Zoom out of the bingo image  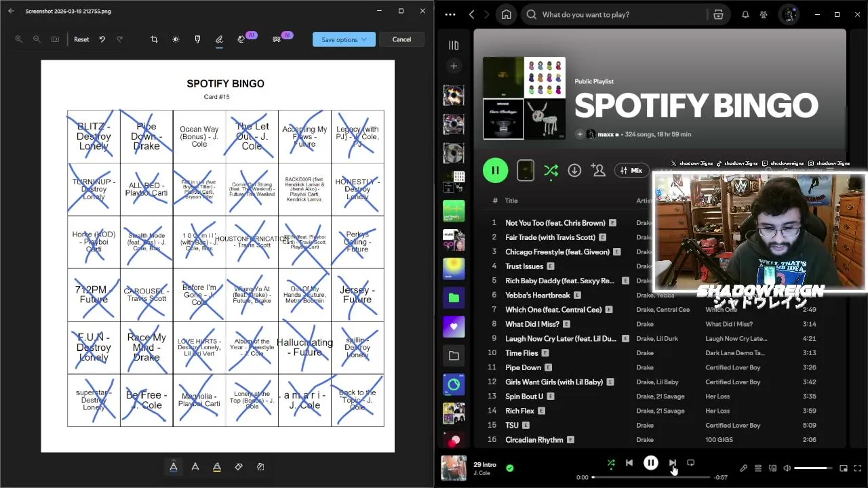click(x=37, y=39)
